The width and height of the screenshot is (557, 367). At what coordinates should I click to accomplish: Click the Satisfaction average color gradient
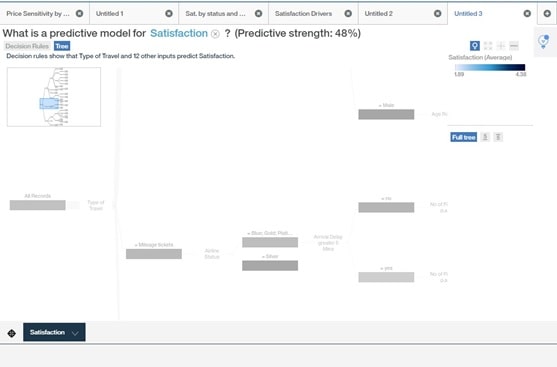pyautogui.click(x=490, y=67)
